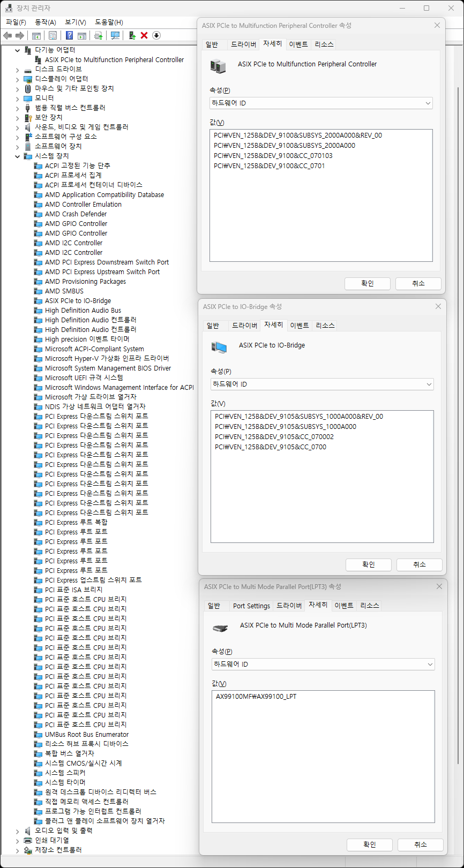Screen dimensions: 464x868
Task: Open Port Settings tab in Parallel Port dialog
Action: (251, 606)
